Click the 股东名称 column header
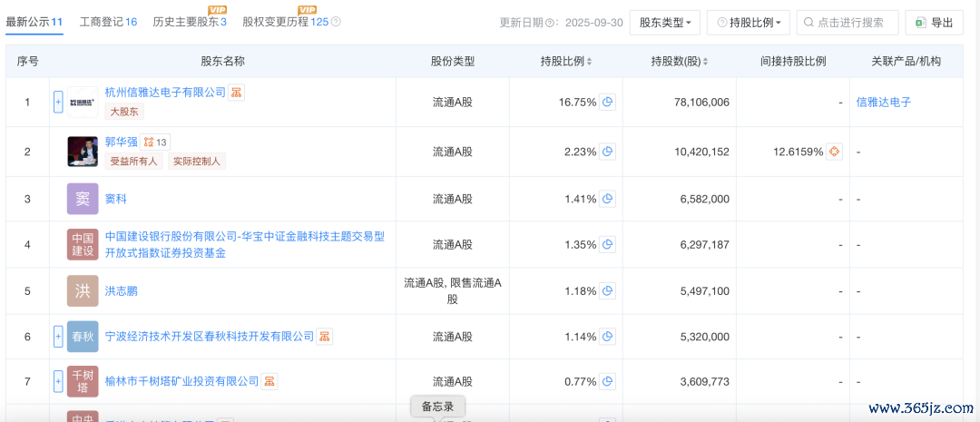Viewport: 980px width, 422px height. (222, 62)
